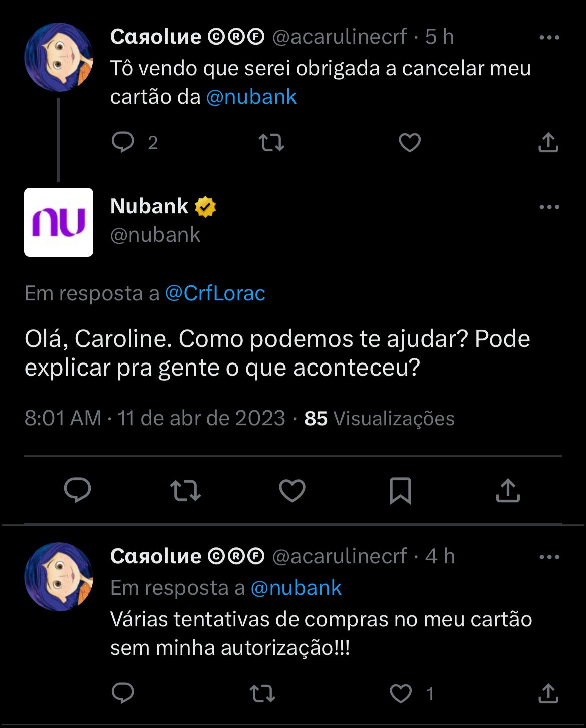Reply to Caroline's last tweet
The width and height of the screenshot is (586, 728).
pos(123,693)
